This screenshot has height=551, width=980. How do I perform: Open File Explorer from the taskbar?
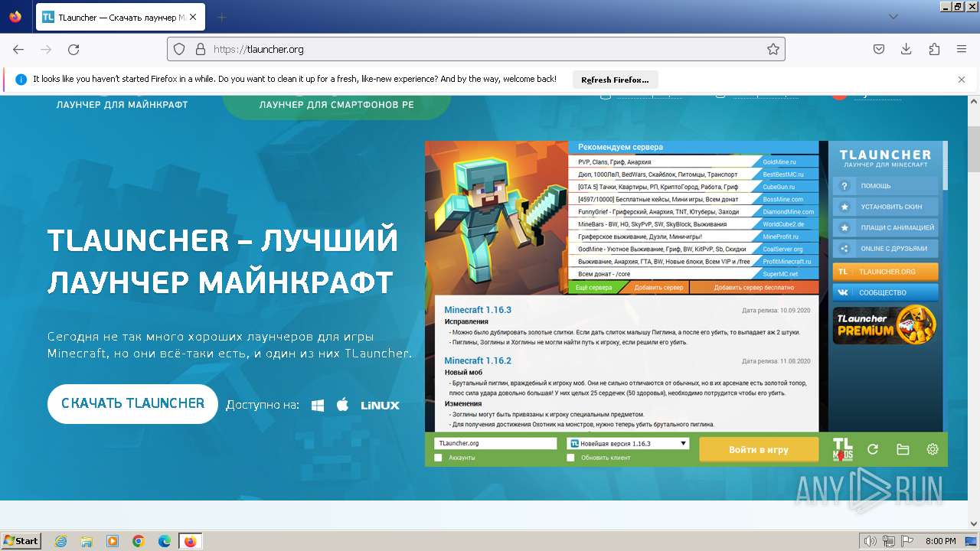87,541
